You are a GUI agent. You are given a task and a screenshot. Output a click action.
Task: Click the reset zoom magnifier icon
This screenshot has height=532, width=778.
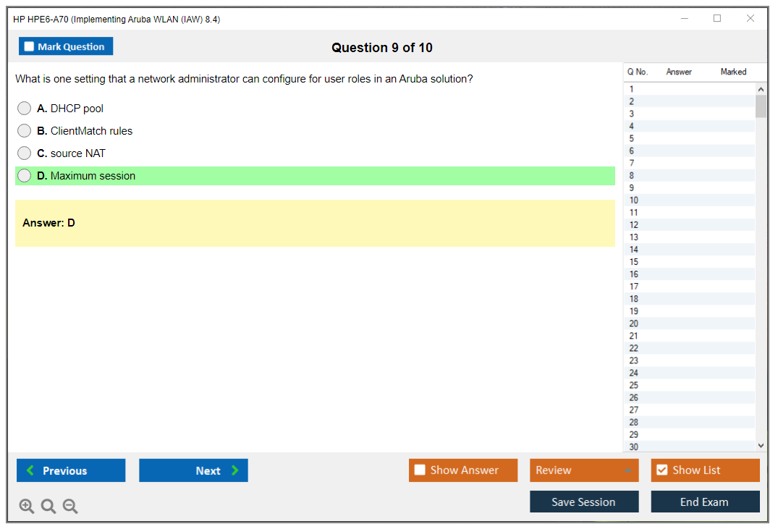tap(48, 507)
